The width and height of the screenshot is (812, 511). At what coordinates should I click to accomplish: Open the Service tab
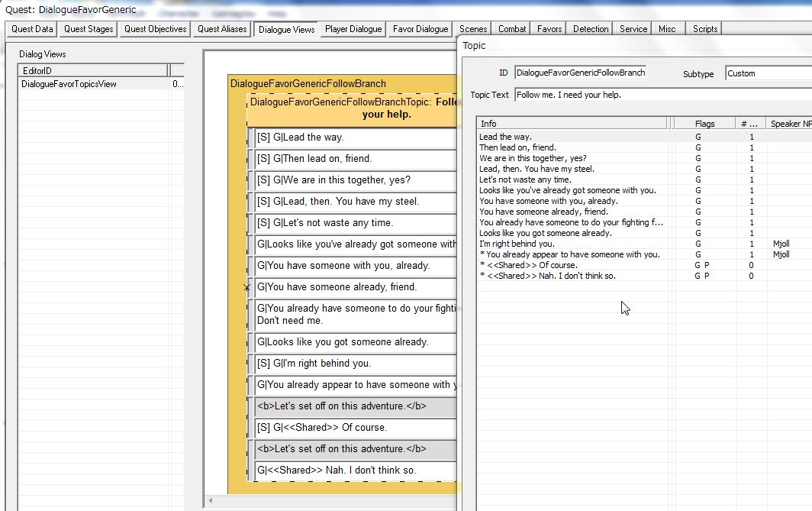click(633, 29)
